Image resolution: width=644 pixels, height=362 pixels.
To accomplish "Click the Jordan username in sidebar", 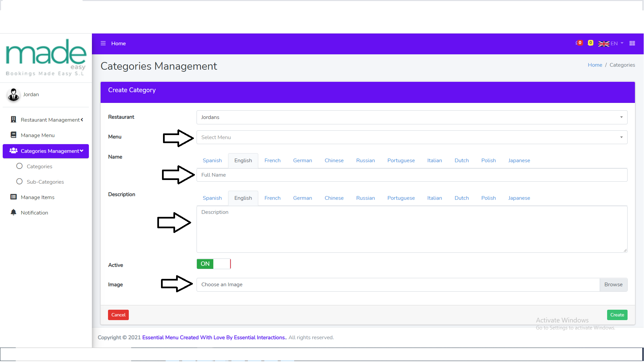I will point(31,95).
